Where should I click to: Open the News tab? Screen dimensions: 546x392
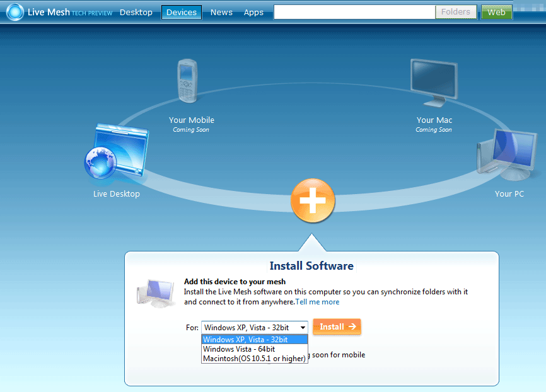221,12
